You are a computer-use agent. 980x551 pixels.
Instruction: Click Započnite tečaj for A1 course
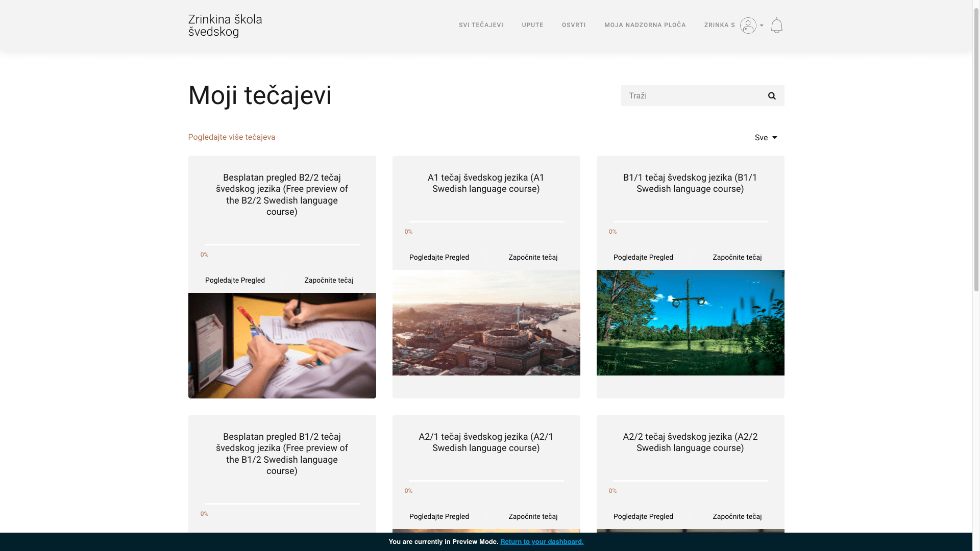tap(533, 258)
